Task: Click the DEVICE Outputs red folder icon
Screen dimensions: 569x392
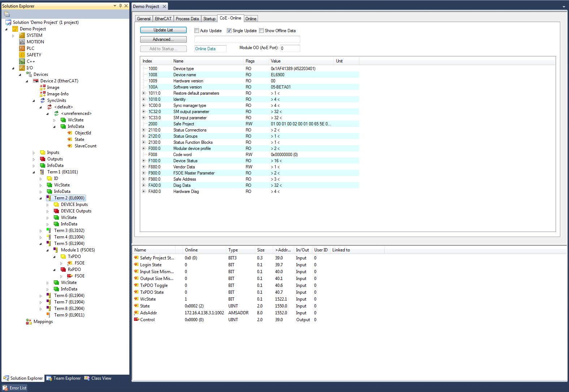Action: [x=56, y=211]
